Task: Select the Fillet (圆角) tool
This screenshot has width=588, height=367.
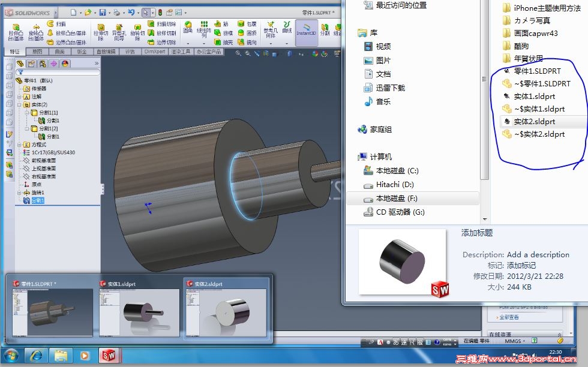Action: pos(188,28)
